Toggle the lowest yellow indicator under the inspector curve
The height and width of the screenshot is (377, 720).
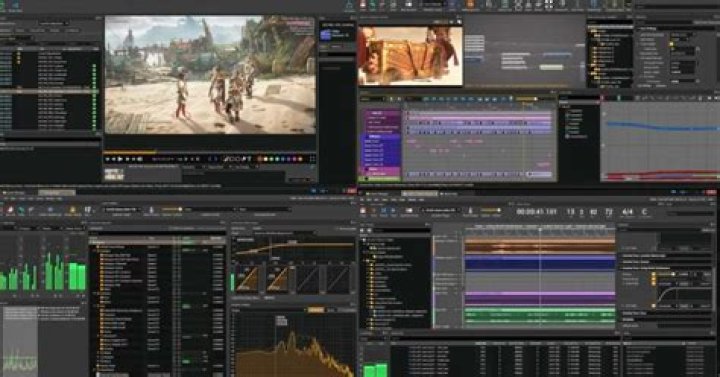point(653,305)
